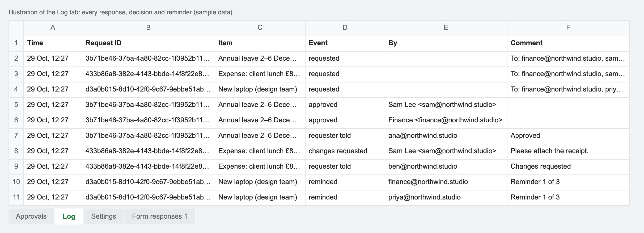644x233 pixels.
Task: Select the Time cell in row 8
Action: click(x=53, y=152)
